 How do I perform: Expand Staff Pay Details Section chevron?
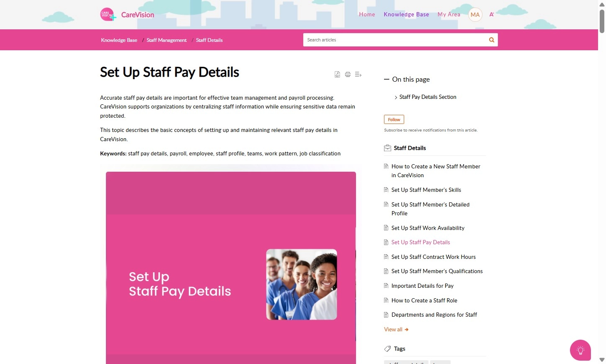tap(396, 97)
